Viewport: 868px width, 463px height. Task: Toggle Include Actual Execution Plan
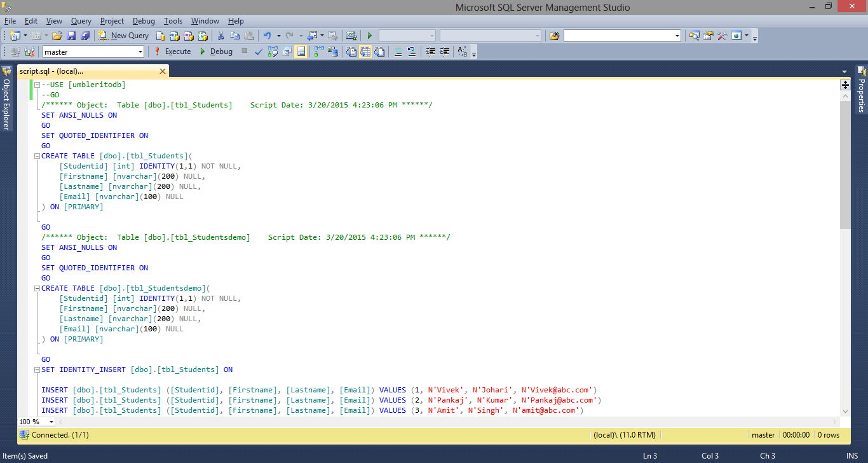(318, 52)
